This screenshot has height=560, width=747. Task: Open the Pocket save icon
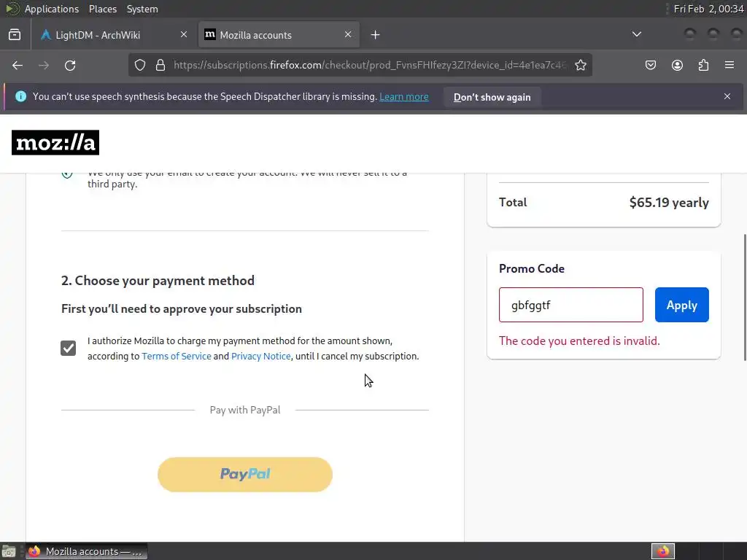pos(651,65)
